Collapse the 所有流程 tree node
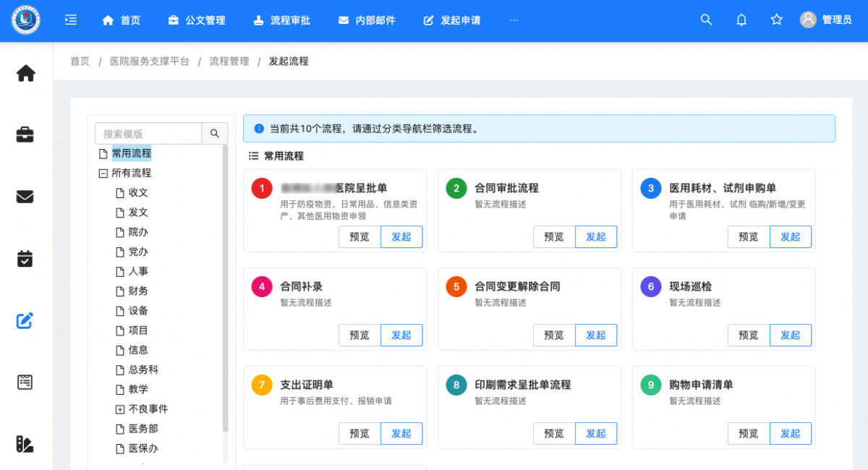 pyautogui.click(x=103, y=173)
